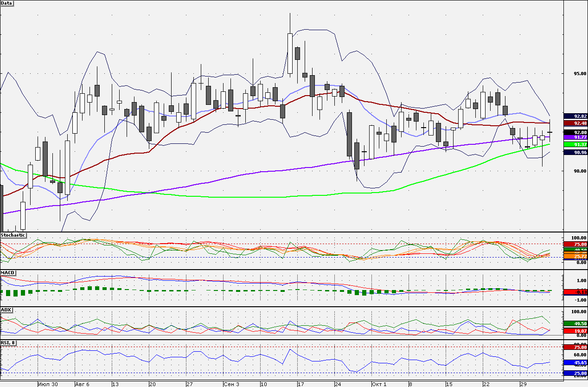588x387 pixels.
Task: Click the MACD 1.00 scale label
Action: [x=582, y=281]
